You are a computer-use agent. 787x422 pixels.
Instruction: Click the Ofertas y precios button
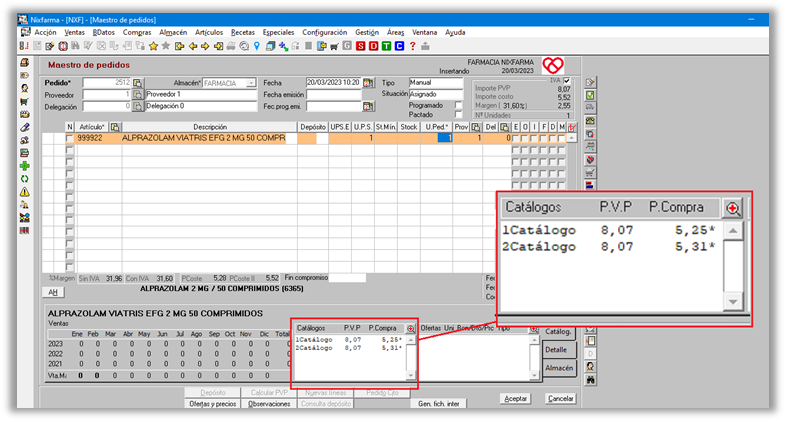[213, 404]
